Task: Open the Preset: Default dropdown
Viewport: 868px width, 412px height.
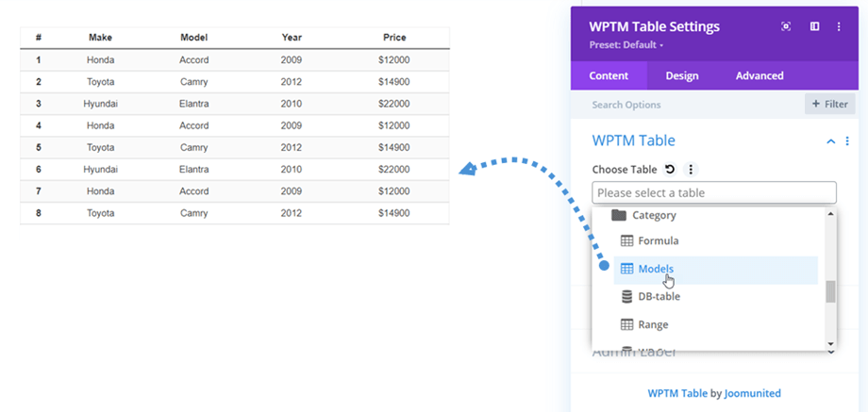Action: 626,44
